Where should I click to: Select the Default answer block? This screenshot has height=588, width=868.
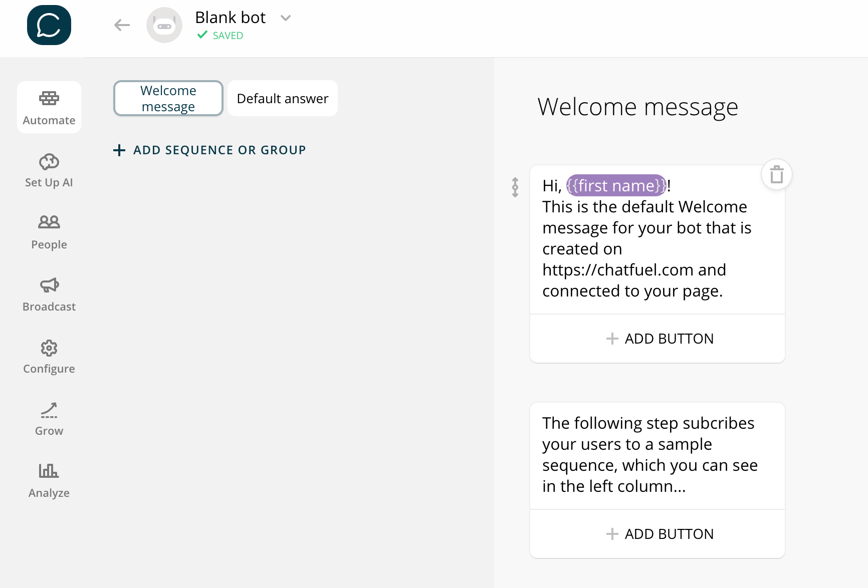pos(283,98)
